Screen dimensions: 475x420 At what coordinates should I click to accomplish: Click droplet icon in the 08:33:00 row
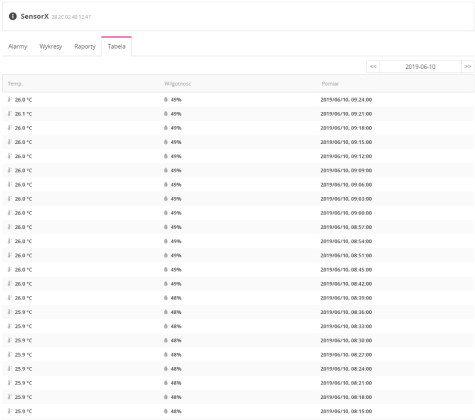(x=166, y=326)
